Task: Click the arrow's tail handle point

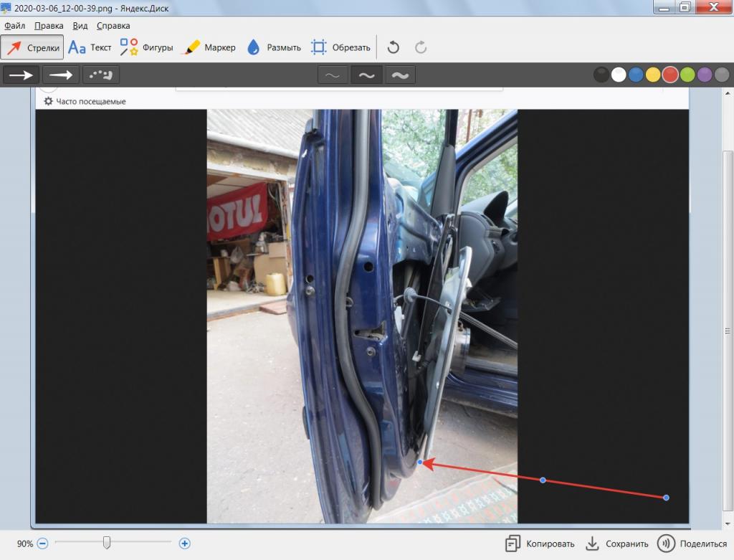Action: point(666,498)
